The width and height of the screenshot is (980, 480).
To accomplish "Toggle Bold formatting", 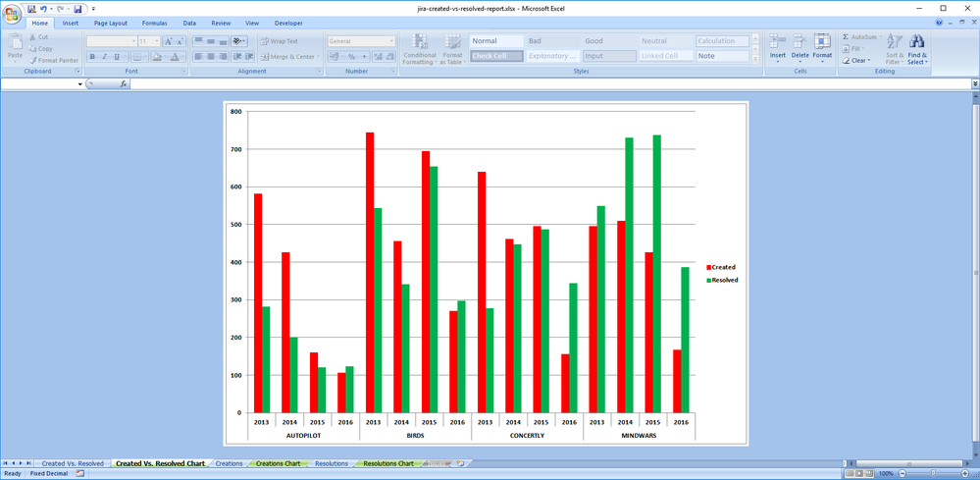I will pyautogui.click(x=92, y=57).
